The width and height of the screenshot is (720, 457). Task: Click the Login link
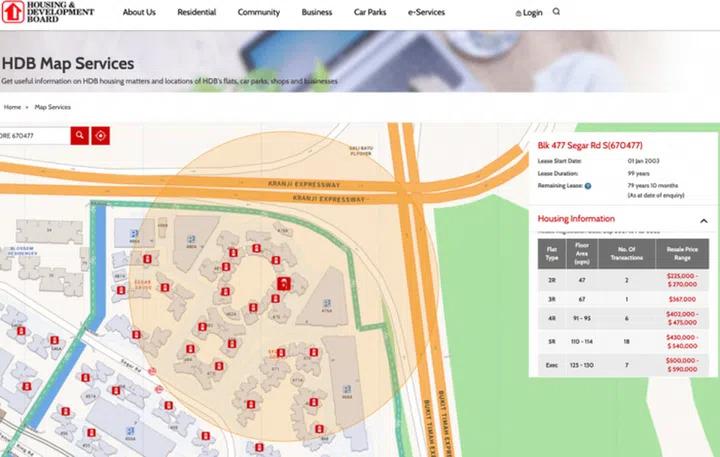click(529, 13)
